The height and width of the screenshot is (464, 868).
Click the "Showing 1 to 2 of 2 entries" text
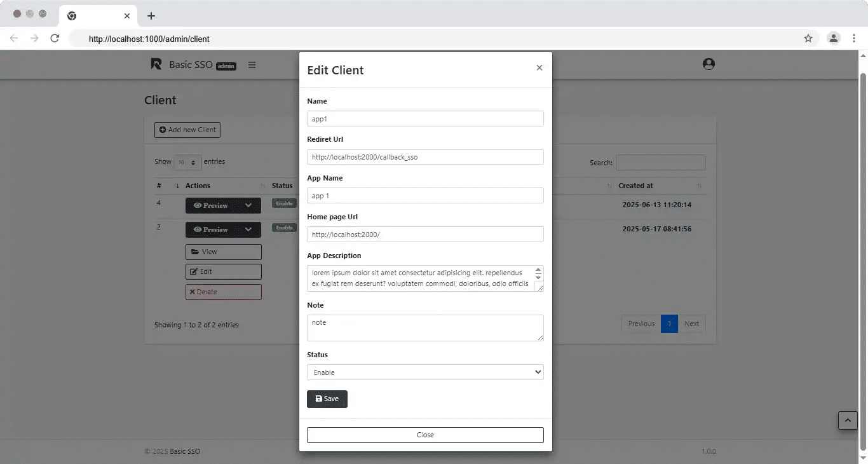[196, 325]
